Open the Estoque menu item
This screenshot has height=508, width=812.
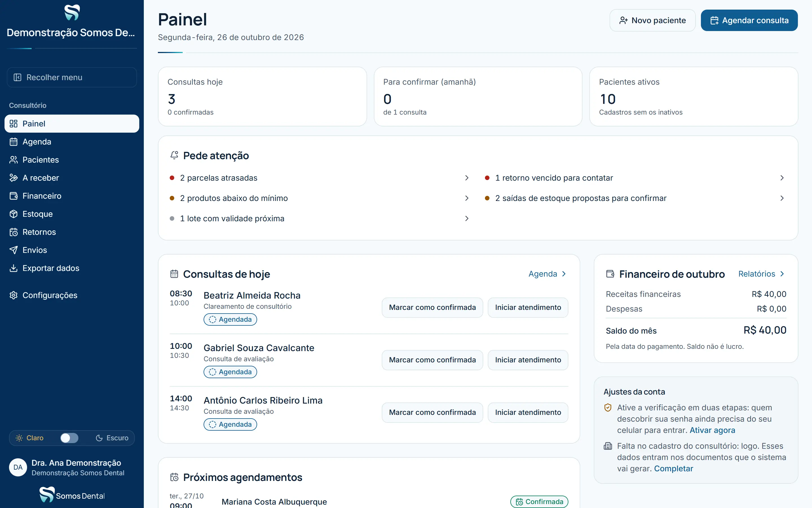tap(72, 214)
